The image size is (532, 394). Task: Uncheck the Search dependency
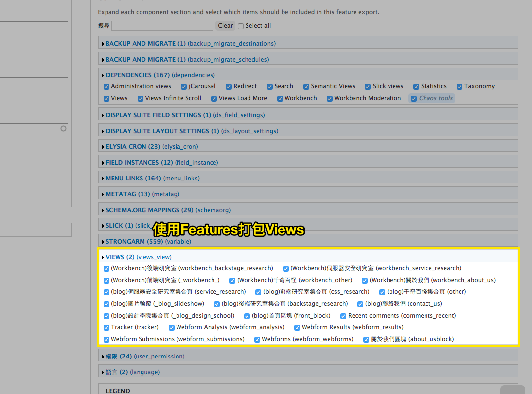(270, 87)
